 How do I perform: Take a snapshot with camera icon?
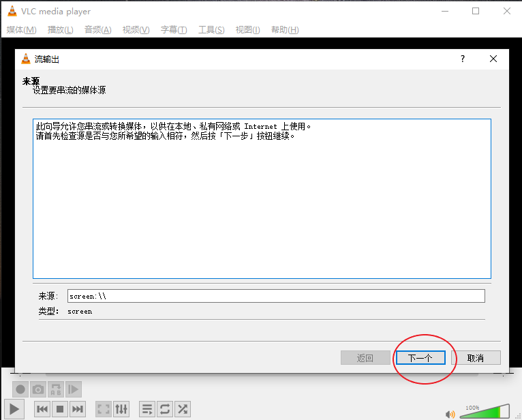(38, 389)
